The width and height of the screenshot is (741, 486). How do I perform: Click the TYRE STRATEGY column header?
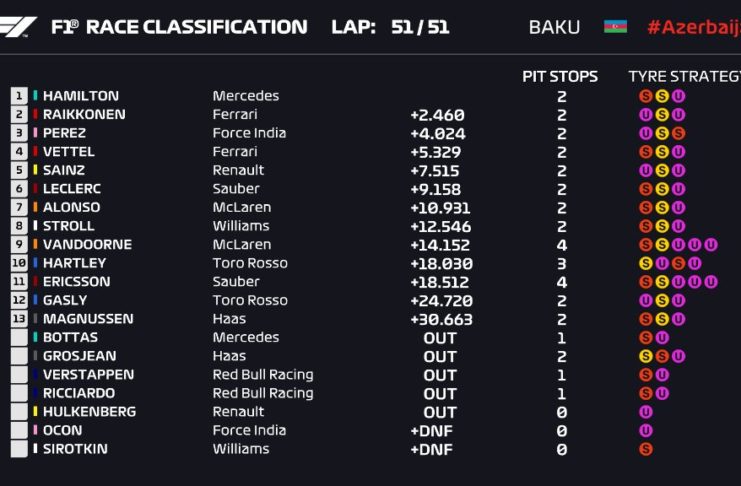tap(684, 76)
